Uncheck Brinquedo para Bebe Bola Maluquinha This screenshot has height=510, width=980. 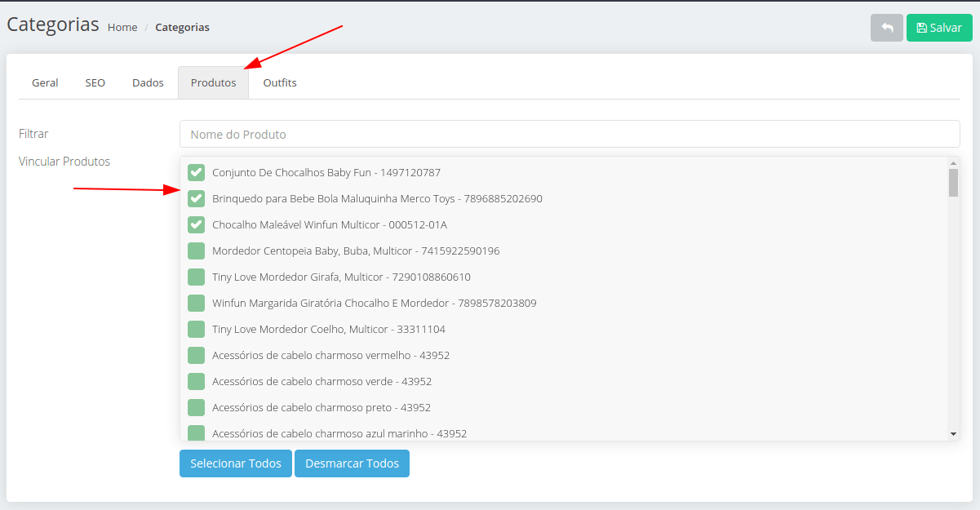coord(196,198)
